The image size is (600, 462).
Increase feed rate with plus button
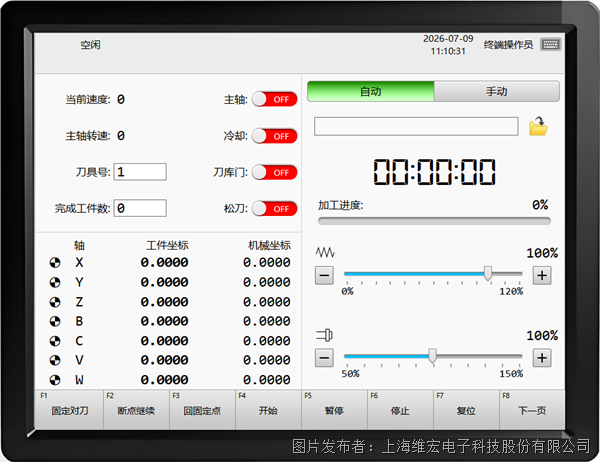tap(542, 275)
